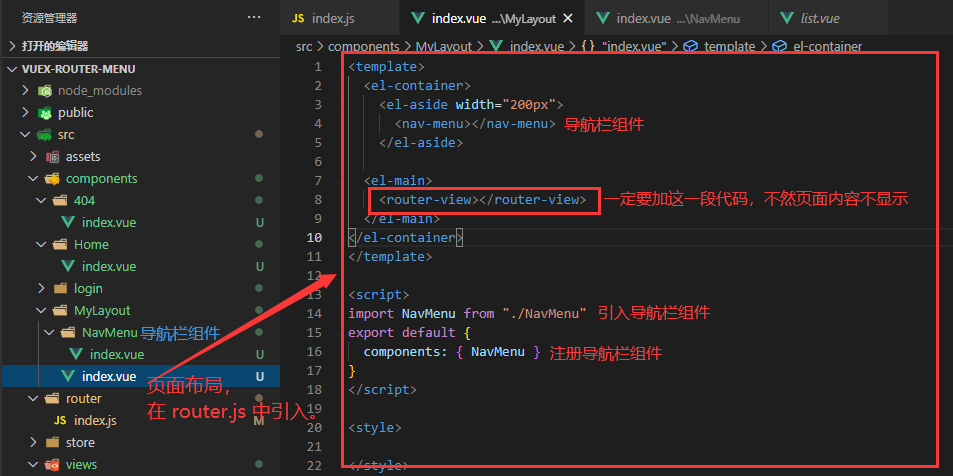Click the src breadcrumb segment
Viewport: 953px width, 476px height.
tap(304, 46)
